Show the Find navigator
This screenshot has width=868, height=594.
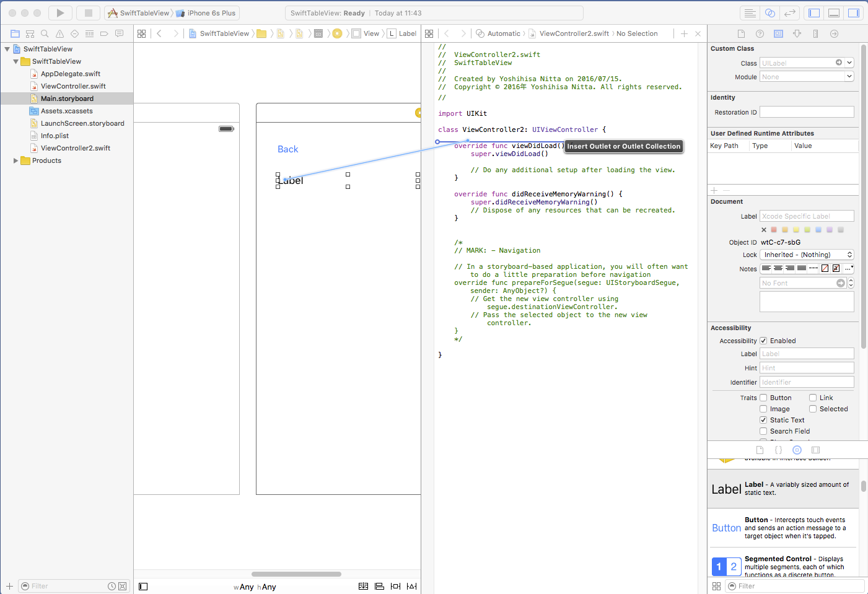[x=45, y=33]
